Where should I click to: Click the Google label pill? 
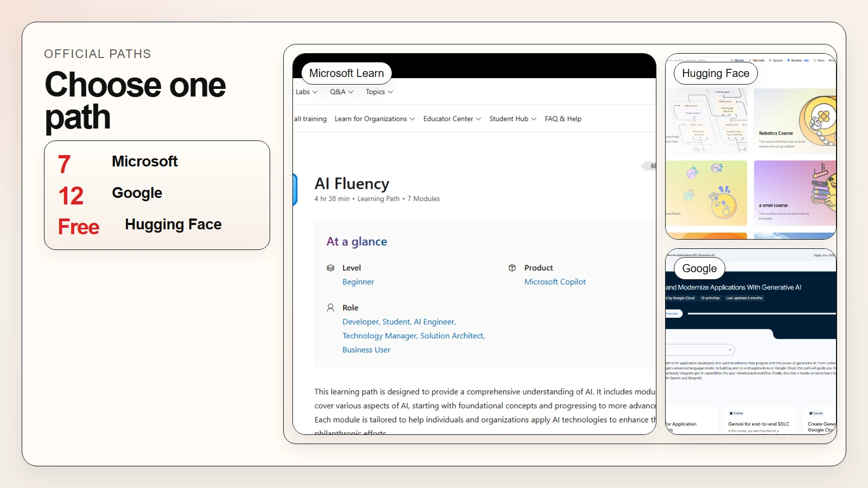(699, 268)
